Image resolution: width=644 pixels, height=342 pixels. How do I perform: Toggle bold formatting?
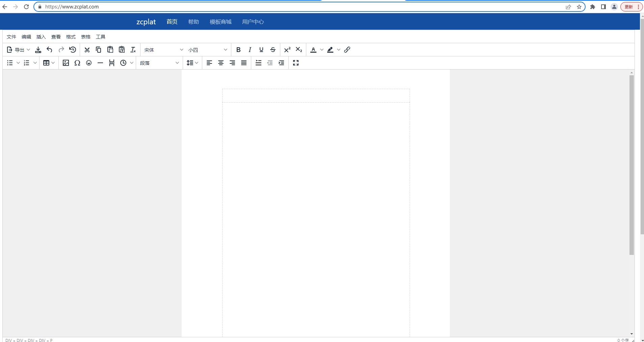point(238,50)
